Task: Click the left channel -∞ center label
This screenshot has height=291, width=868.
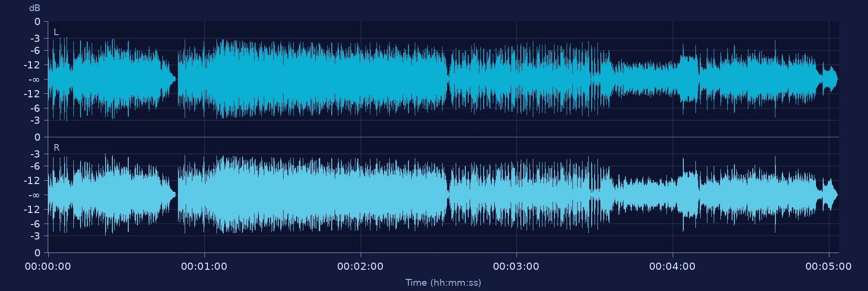Action: 34,79
